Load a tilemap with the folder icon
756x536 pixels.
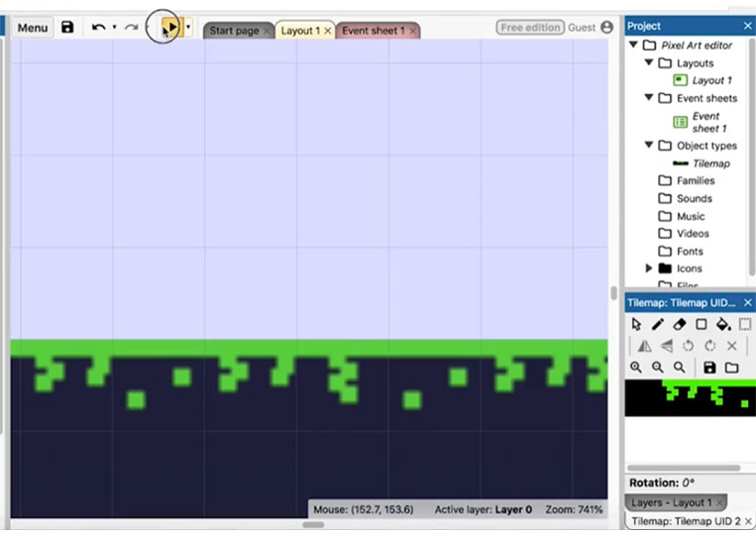click(731, 368)
